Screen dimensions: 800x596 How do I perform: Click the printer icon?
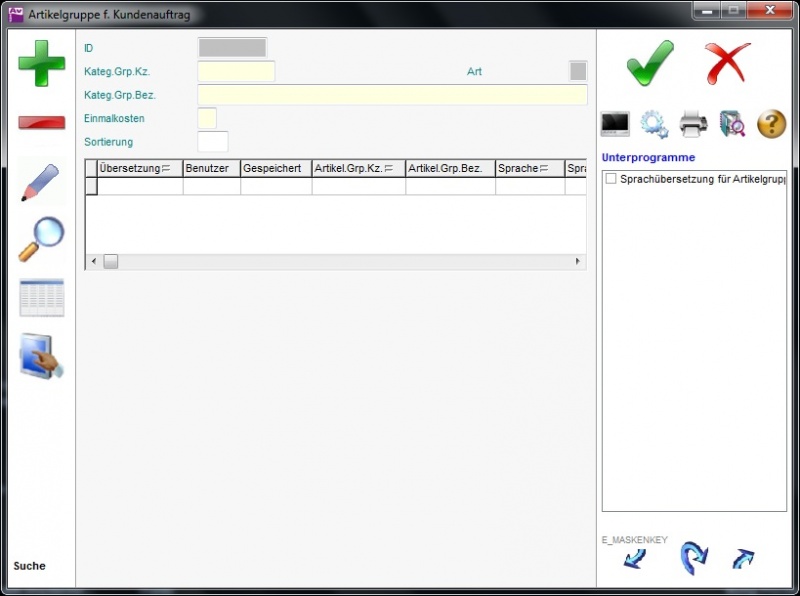694,124
